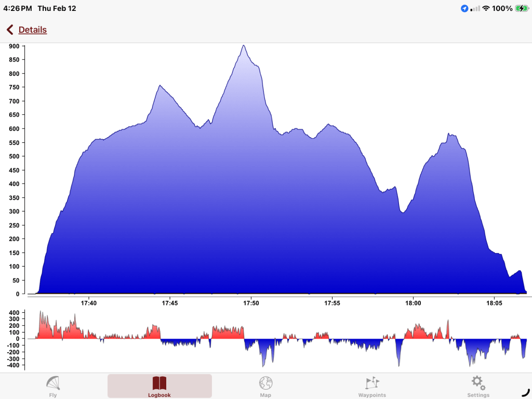Go back via the Details link
532x399 pixels.
coord(33,30)
